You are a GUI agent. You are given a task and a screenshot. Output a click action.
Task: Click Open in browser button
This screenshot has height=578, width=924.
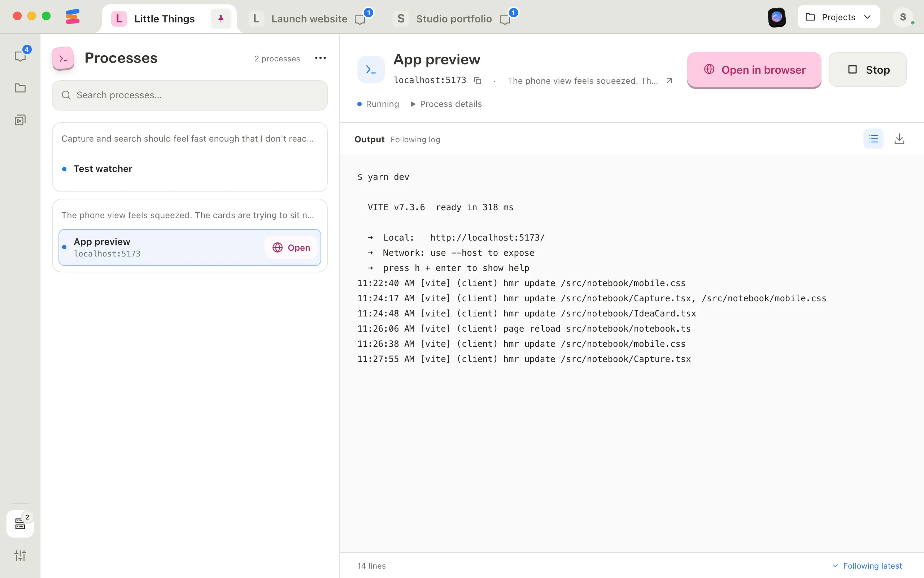click(754, 70)
